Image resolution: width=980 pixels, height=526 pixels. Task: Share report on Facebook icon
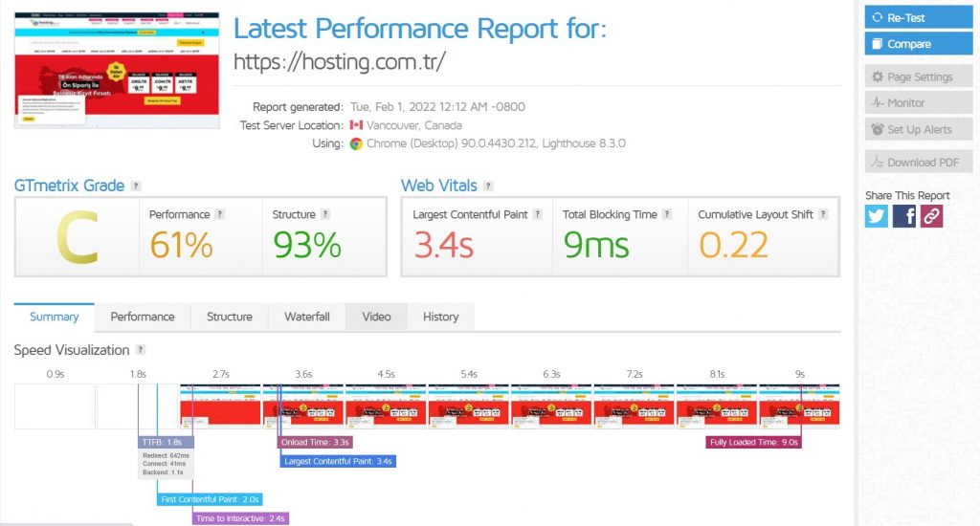(903, 216)
